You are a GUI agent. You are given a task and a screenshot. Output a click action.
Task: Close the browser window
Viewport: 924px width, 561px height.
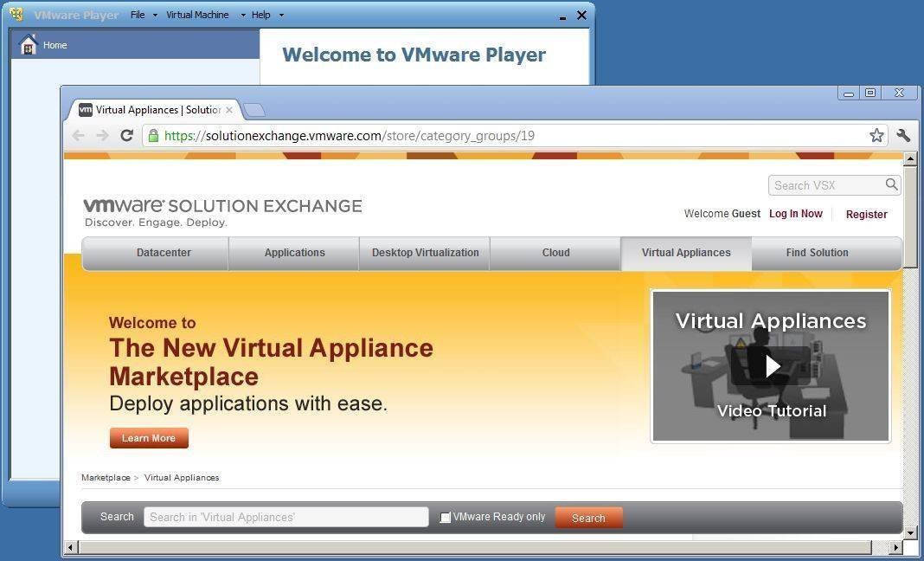click(x=899, y=93)
